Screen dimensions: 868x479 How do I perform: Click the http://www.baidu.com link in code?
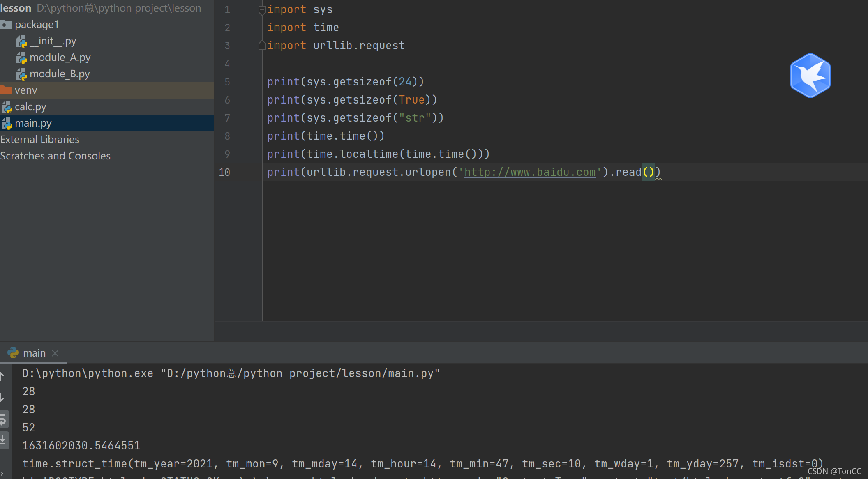point(530,172)
